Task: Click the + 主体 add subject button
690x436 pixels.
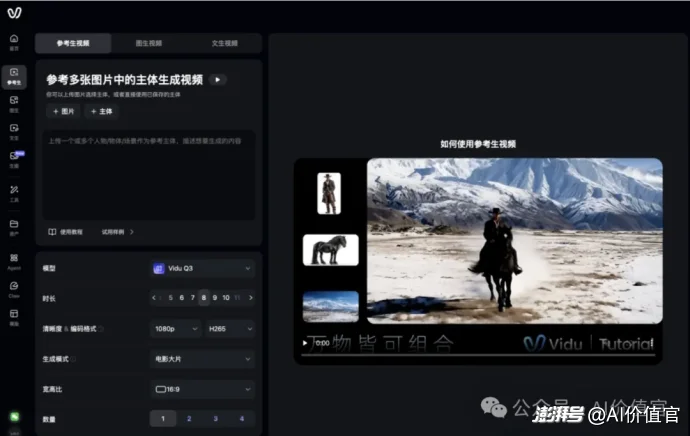Action: tap(100, 111)
